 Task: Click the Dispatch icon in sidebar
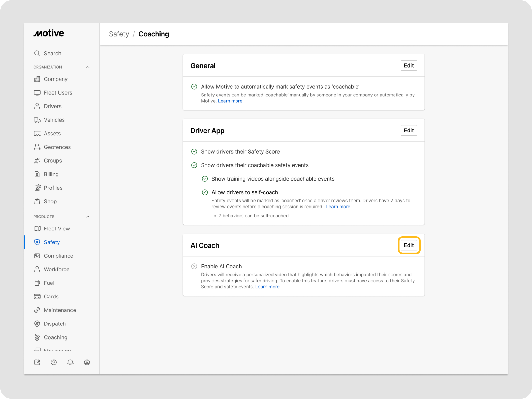pyautogui.click(x=37, y=324)
